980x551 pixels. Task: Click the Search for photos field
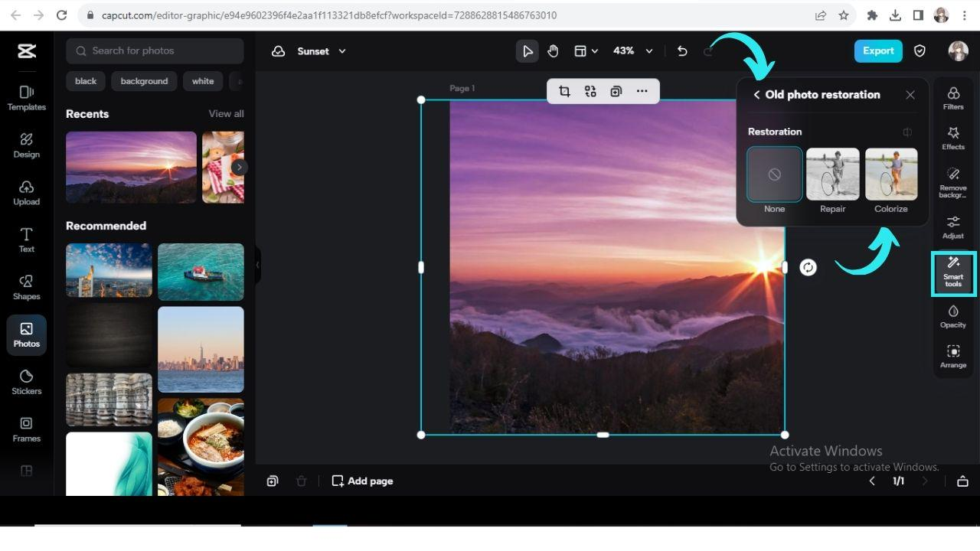[155, 51]
